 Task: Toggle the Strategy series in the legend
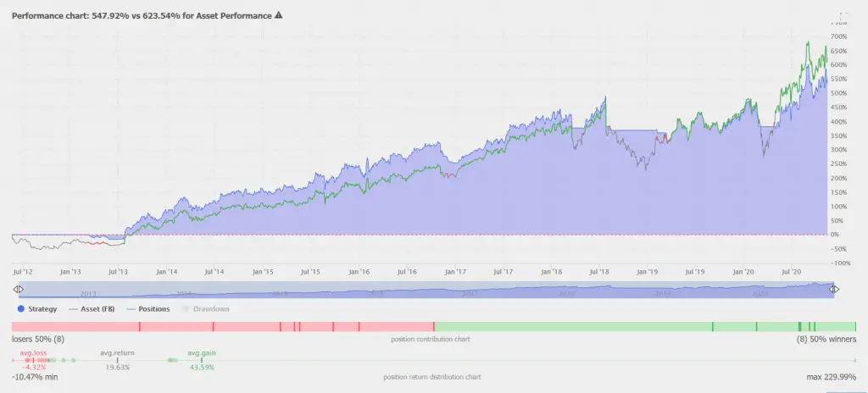click(37, 309)
